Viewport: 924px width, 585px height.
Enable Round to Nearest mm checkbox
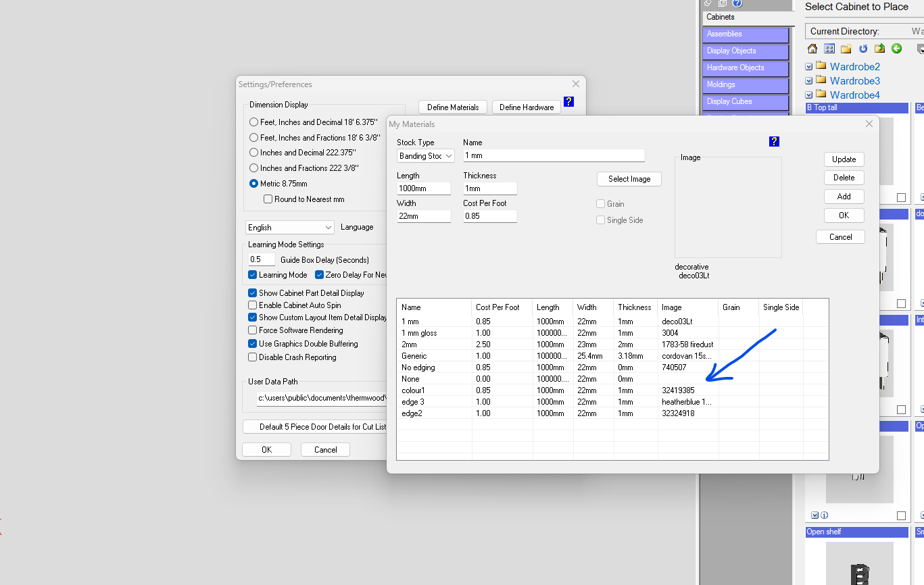(x=268, y=199)
